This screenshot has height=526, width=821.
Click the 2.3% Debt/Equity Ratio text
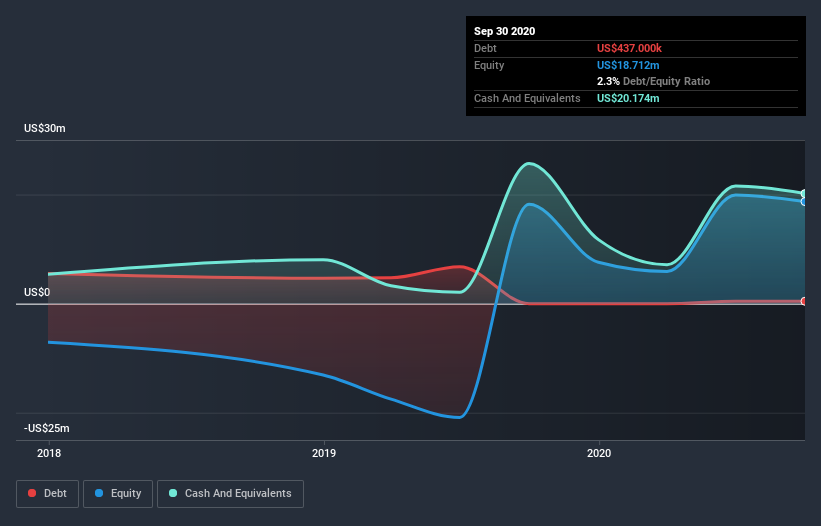653,81
